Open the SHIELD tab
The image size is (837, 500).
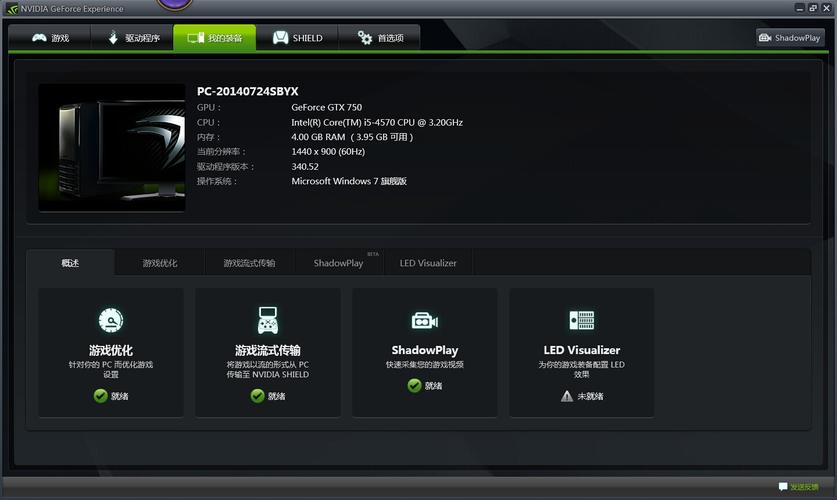click(x=297, y=38)
